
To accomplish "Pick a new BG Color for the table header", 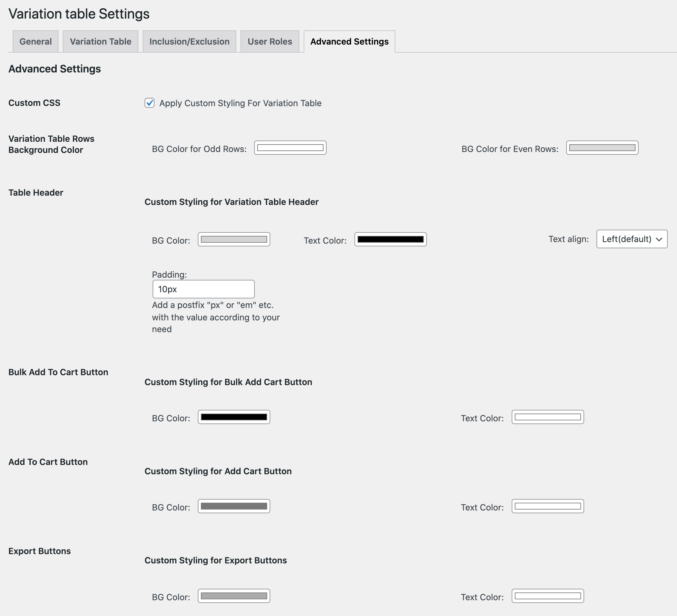I will 234,239.
